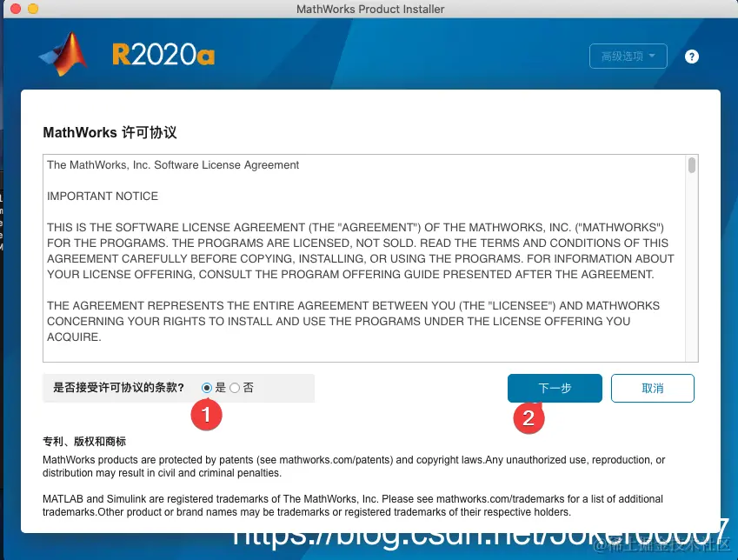Click the IMPORTANT NOTICE line
Viewport: 738px width, 560px height.
(x=103, y=196)
